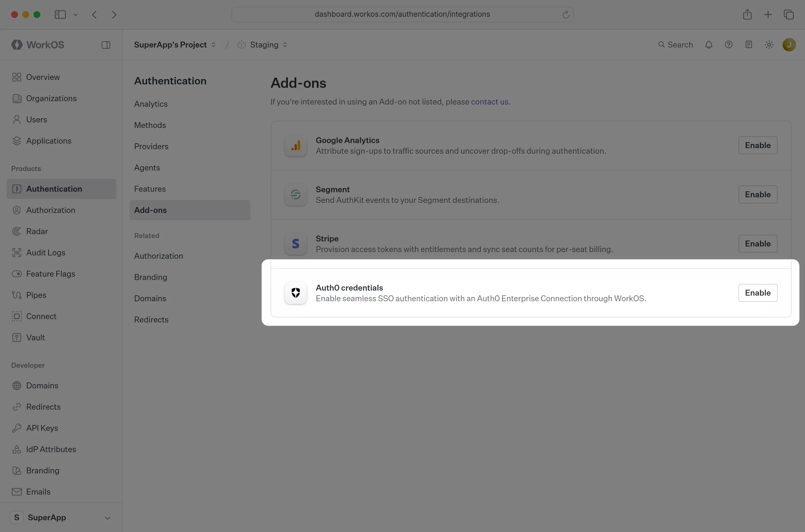Open the user avatar J menu

(x=789, y=45)
